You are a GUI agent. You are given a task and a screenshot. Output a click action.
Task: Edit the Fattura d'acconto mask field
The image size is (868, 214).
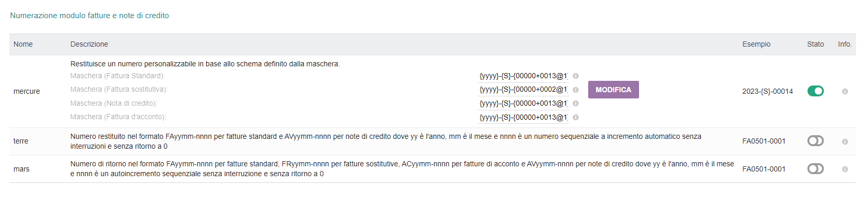[523, 118]
